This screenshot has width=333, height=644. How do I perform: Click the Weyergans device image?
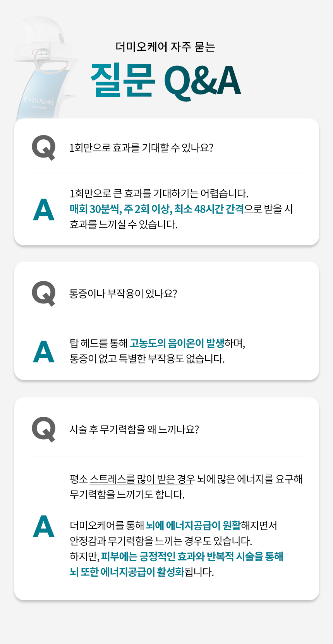[43, 68]
